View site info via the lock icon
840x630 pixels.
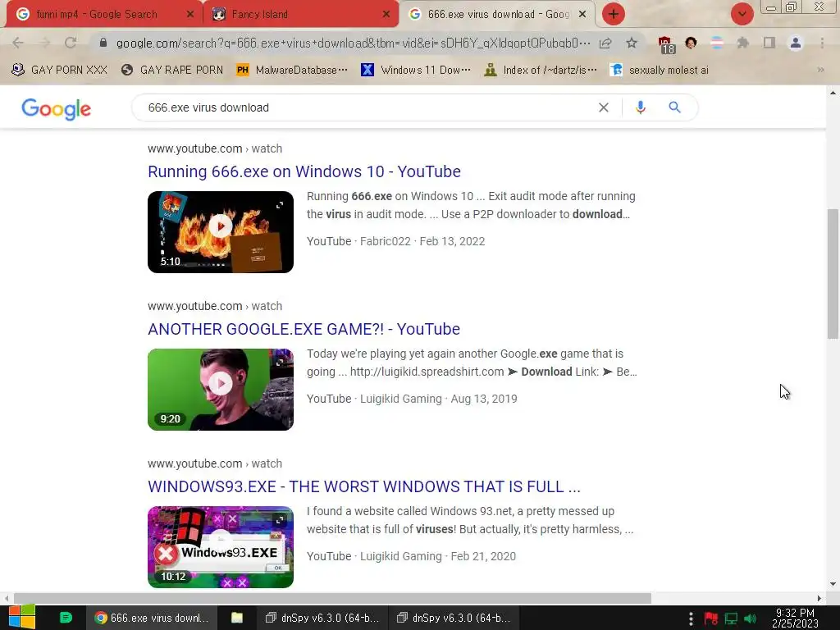point(103,43)
